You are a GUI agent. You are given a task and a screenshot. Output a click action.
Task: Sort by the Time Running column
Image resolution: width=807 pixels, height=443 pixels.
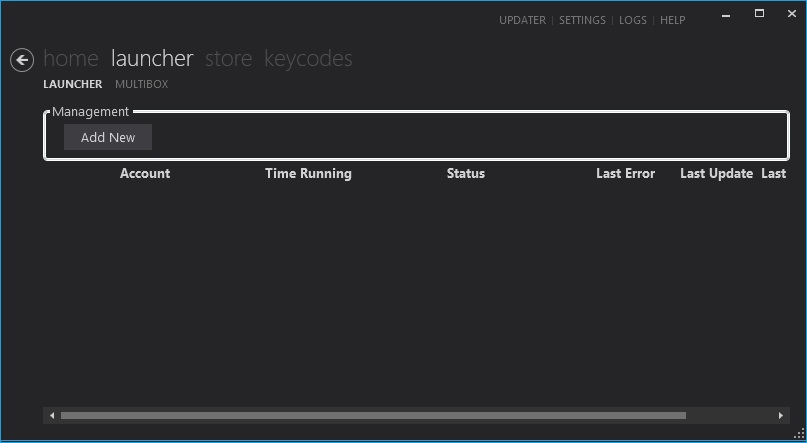click(x=308, y=174)
